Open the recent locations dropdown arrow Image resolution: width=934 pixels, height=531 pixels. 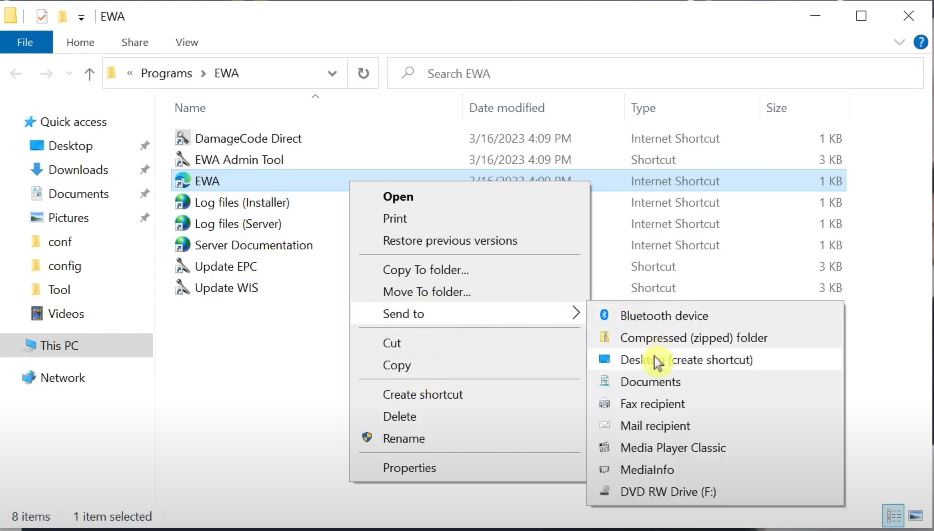tap(69, 74)
